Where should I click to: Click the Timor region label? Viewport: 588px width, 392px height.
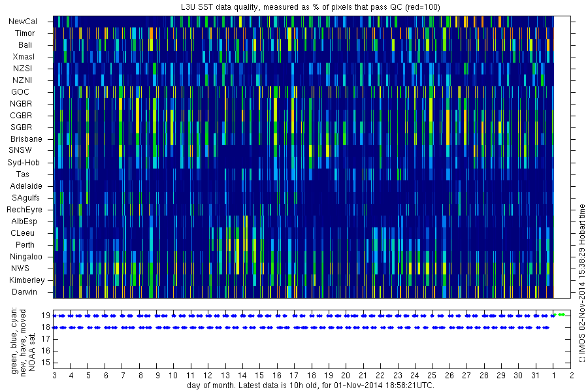point(25,33)
